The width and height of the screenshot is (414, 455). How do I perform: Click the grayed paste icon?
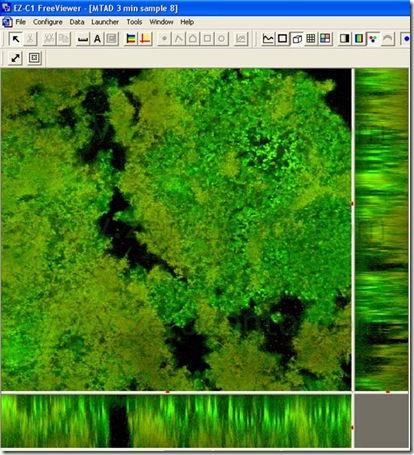pos(63,39)
